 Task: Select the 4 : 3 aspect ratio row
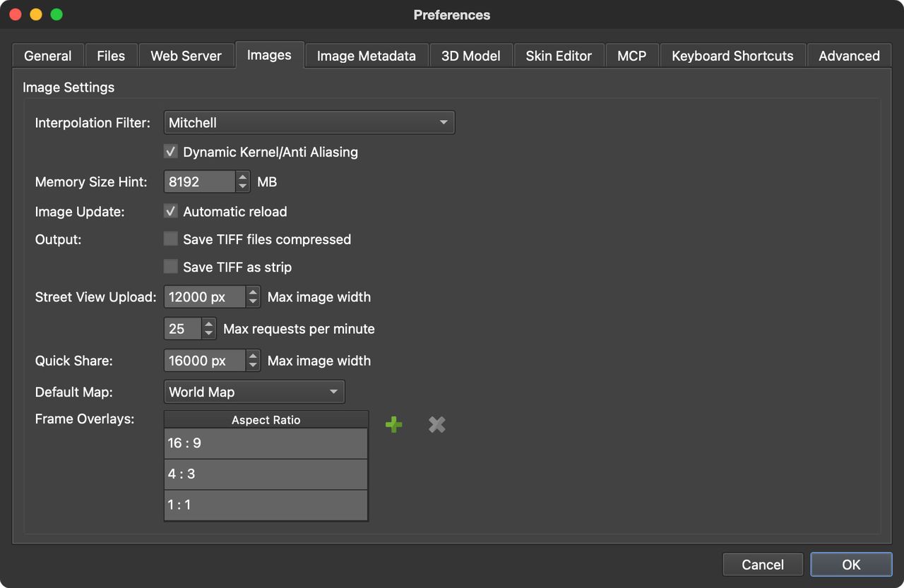tap(266, 474)
